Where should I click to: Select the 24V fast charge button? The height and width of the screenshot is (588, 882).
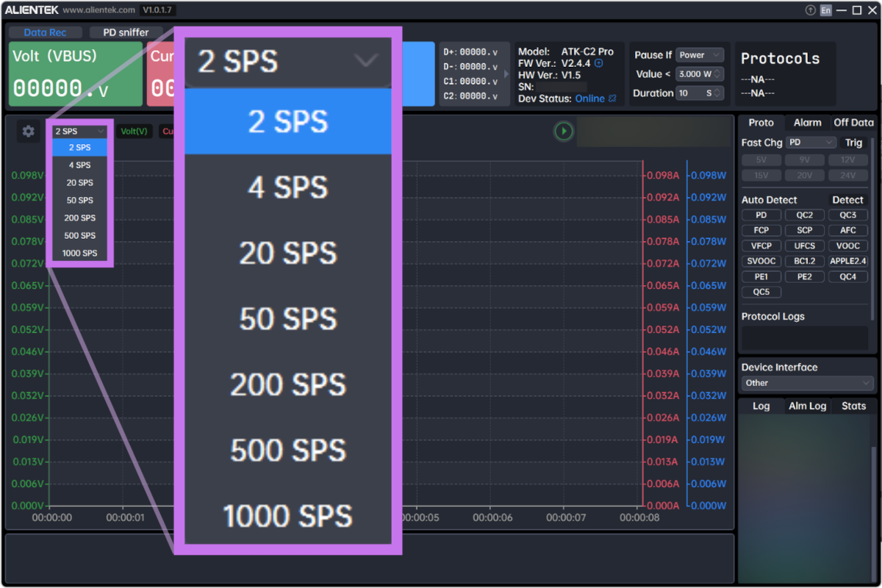click(848, 176)
